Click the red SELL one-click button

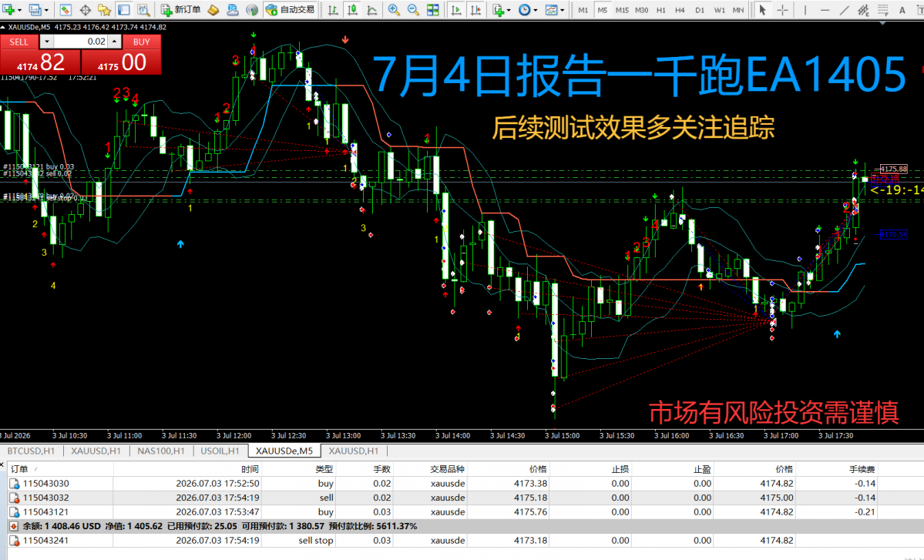click(x=40, y=55)
